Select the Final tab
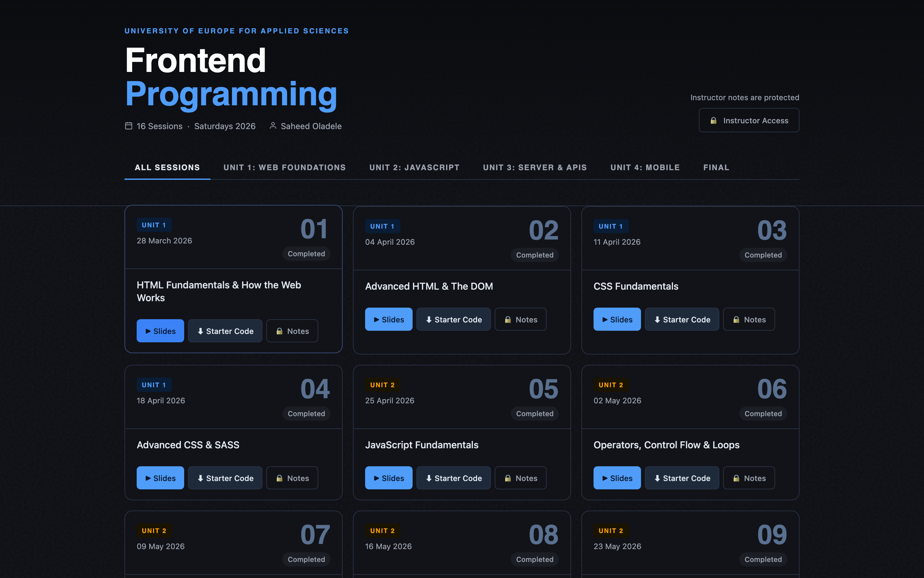924x578 pixels. (x=716, y=167)
